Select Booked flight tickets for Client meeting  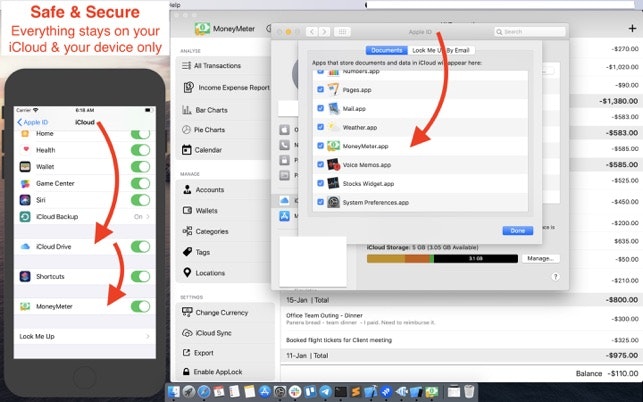462,340
